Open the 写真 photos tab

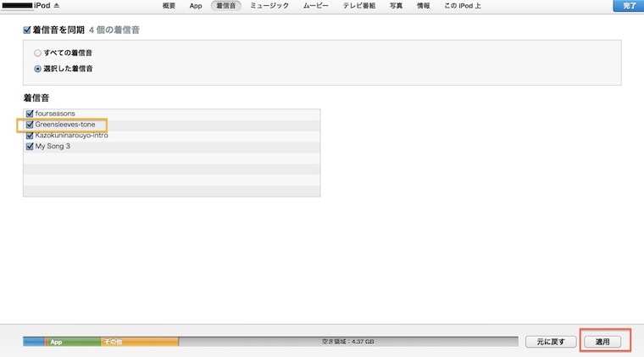pyautogui.click(x=397, y=6)
